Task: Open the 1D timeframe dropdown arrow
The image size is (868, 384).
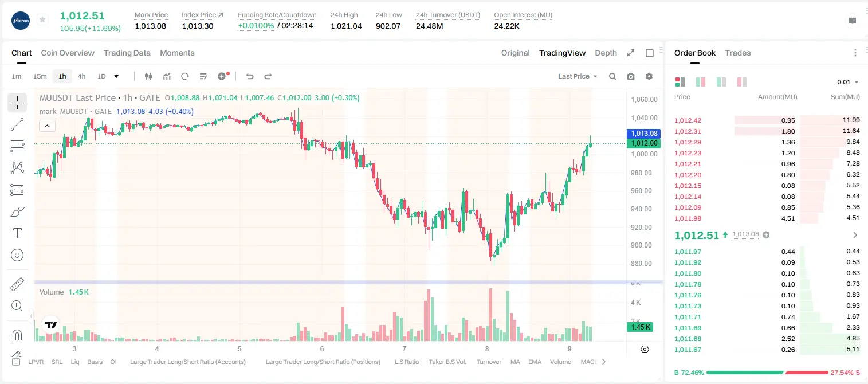Action: point(116,76)
